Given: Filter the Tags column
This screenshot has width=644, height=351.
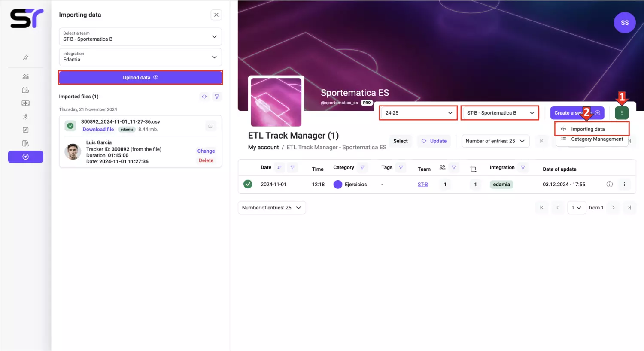Looking at the screenshot, I should 401,168.
